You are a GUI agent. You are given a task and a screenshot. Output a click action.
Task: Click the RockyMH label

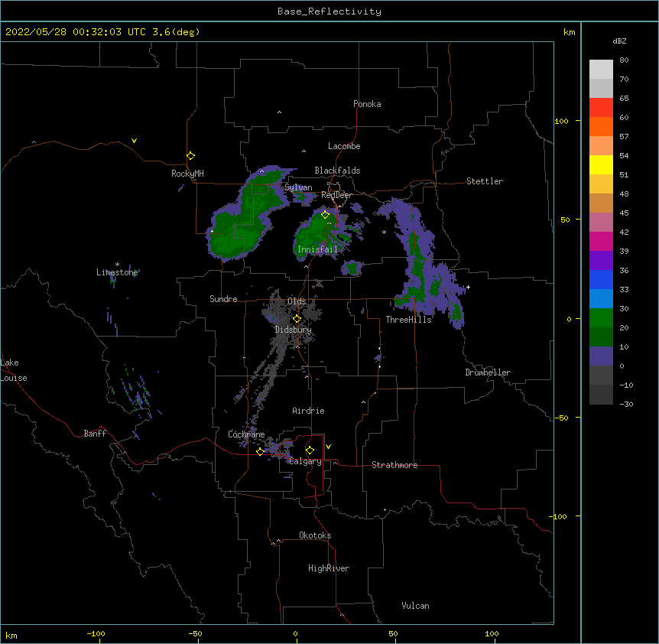(187, 174)
